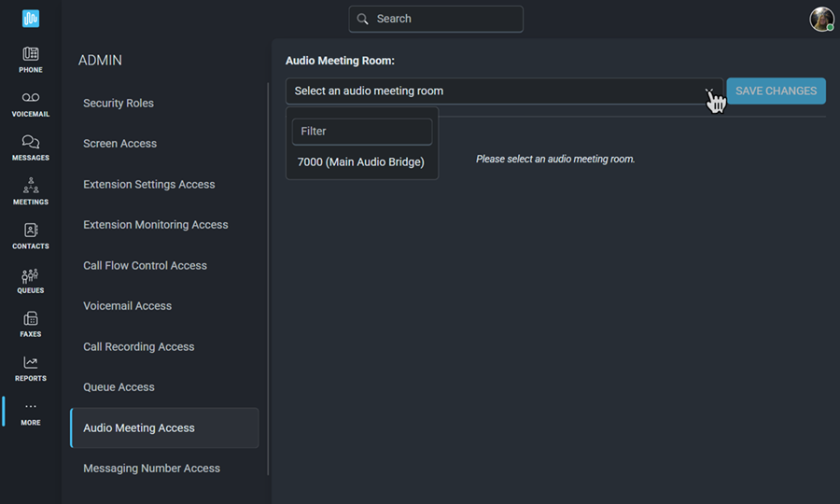Image resolution: width=840 pixels, height=504 pixels.
Task: Go to Call Recording Access
Action: pos(139,346)
